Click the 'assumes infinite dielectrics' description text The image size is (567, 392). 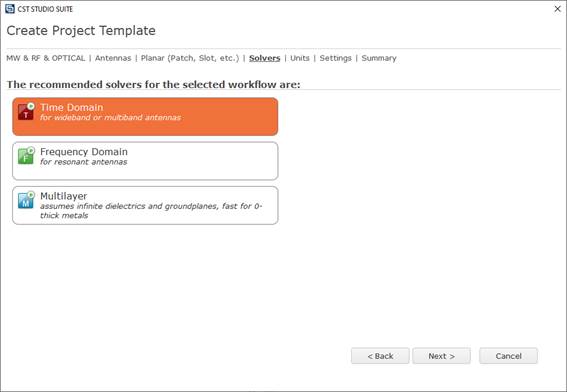click(151, 210)
